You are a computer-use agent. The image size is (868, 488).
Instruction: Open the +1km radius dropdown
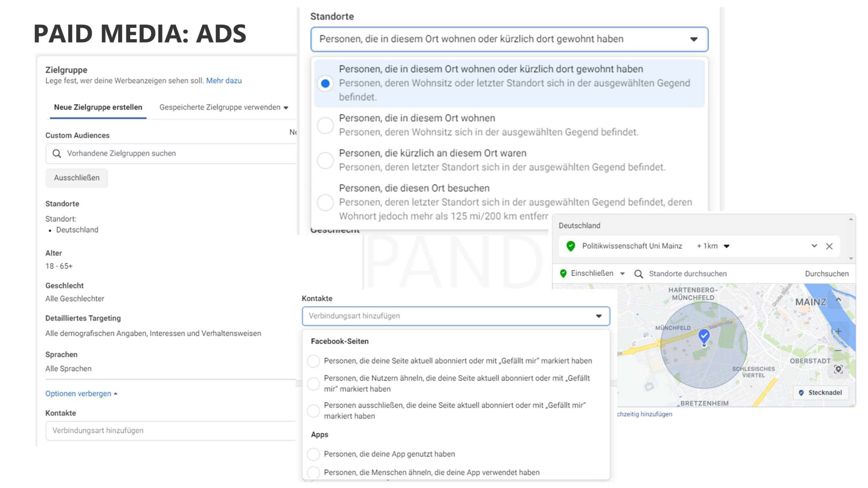point(713,246)
